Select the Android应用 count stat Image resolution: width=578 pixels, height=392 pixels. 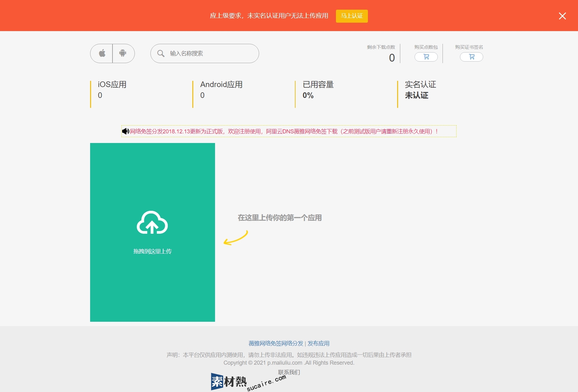221,90
